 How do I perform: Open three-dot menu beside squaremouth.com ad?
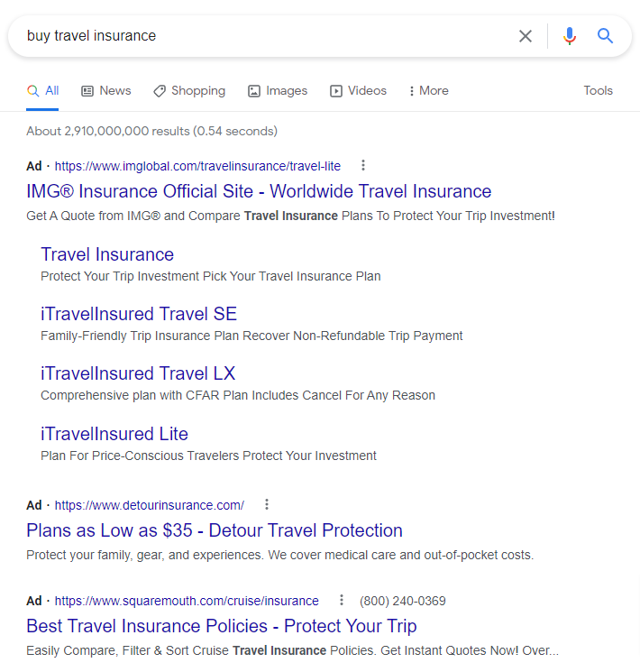click(x=342, y=600)
